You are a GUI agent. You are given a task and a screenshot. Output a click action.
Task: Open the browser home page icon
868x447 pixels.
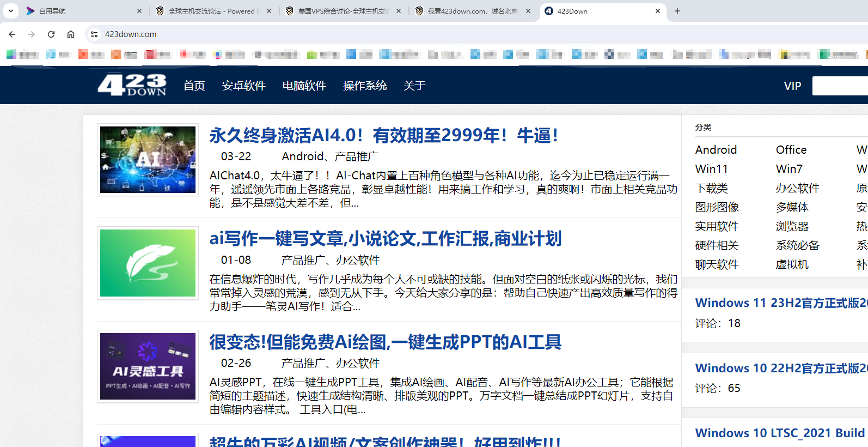71,34
